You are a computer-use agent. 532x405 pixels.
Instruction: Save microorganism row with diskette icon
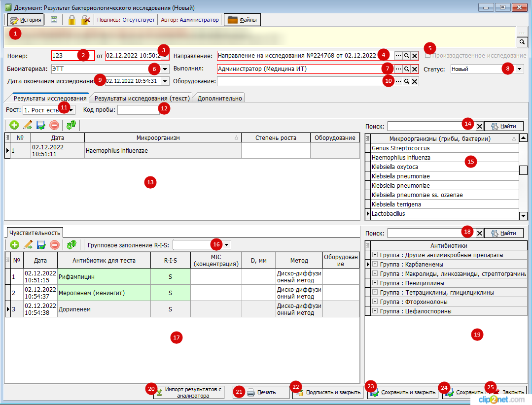point(41,125)
